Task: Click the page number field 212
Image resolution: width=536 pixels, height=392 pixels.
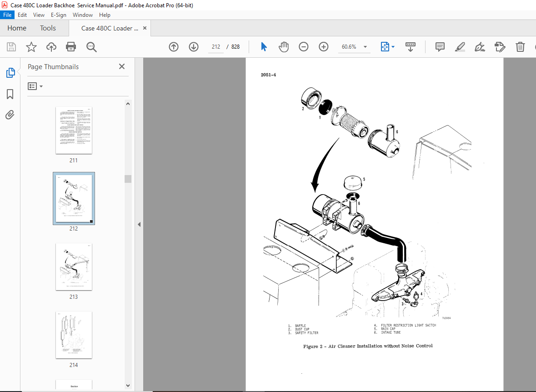Action: click(x=215, y=47)
